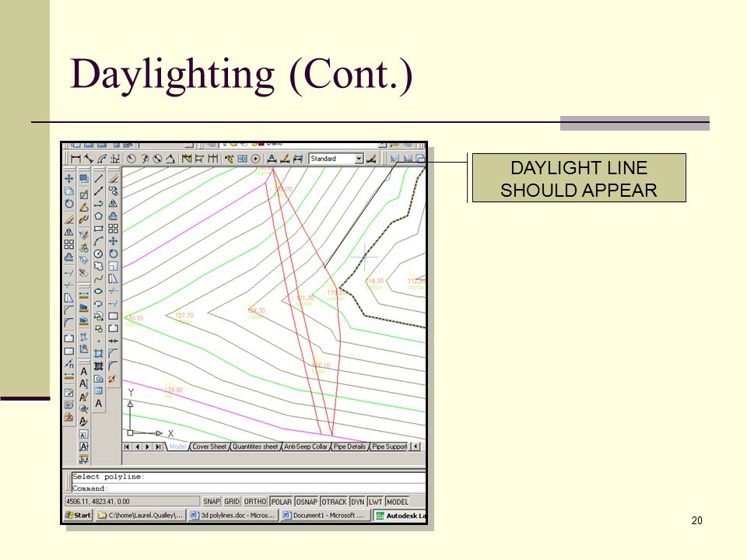
Task: Pick the Arc drawing tool
Action: pyautogui.click(x=99, y=241)
